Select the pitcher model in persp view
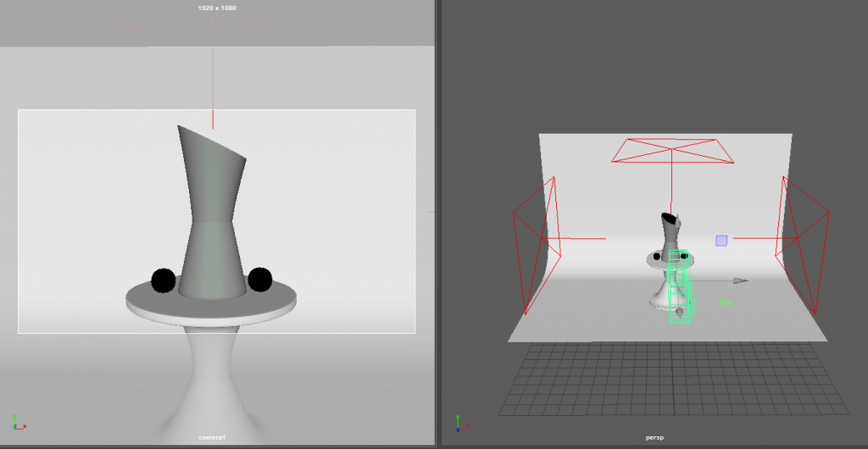Image resolution: width=868 pixels, height=449 pixels. tap(670, 229)
